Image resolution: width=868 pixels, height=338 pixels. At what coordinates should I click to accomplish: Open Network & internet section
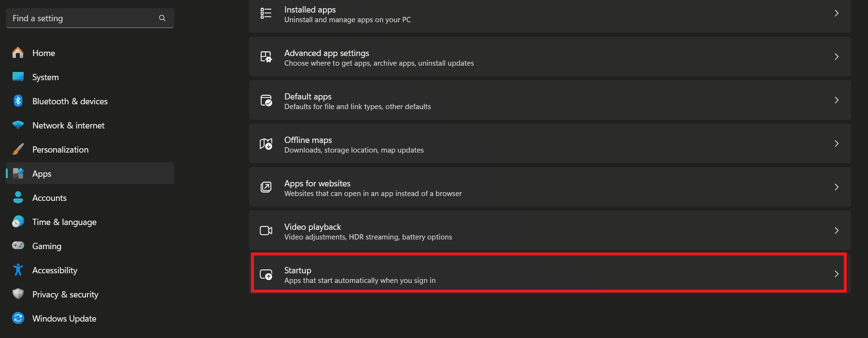point(69,126)
